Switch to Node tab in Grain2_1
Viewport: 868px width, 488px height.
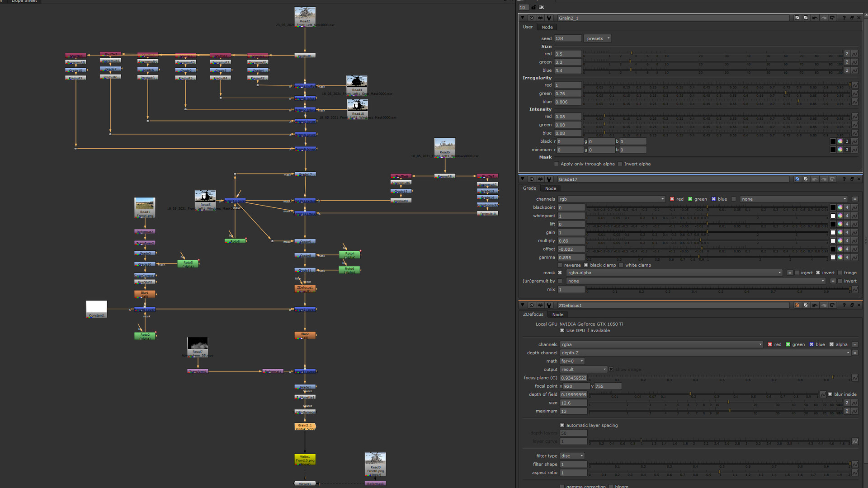(547, 27)
